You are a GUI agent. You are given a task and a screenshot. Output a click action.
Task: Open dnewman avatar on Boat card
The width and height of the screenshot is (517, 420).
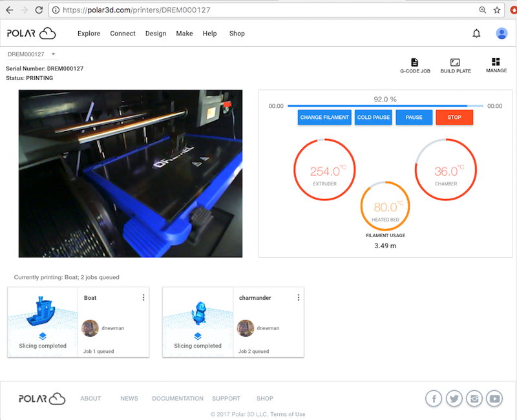pos(90,328)
